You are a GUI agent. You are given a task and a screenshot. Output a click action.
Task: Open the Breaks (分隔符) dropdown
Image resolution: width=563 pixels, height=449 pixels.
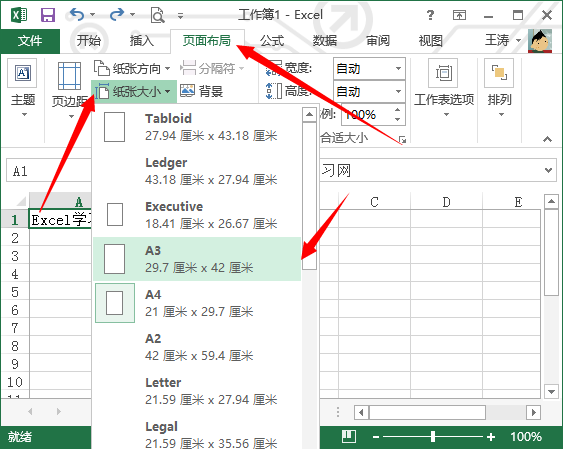(212, 68)
